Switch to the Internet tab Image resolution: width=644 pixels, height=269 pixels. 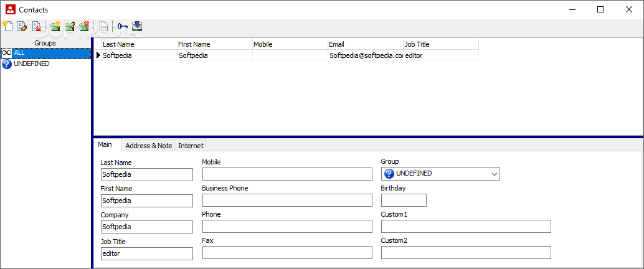191,145
